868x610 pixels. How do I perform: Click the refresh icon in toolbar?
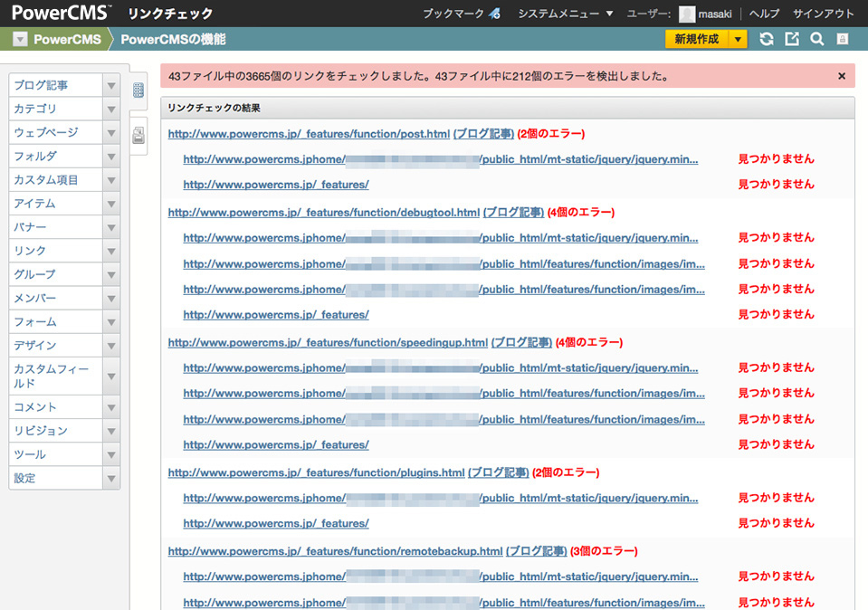tap(767, 39)
